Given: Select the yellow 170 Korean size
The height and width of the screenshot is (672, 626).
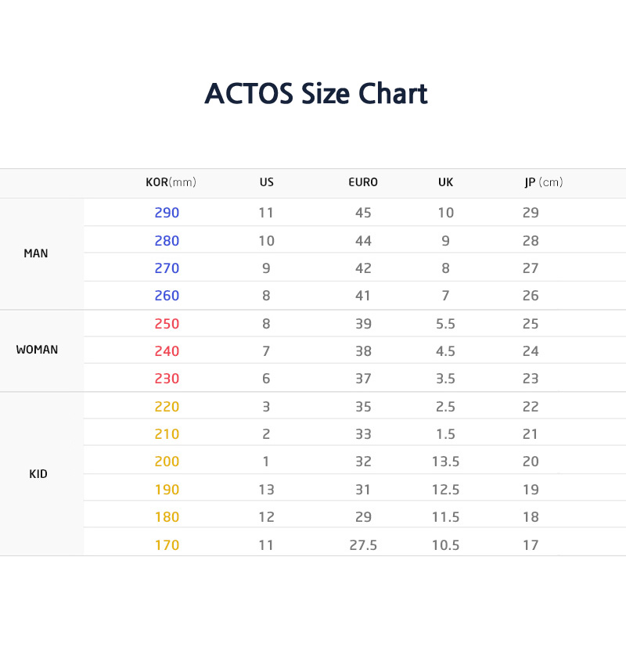Looking at the screenshot, I should (x=167, y=545).
